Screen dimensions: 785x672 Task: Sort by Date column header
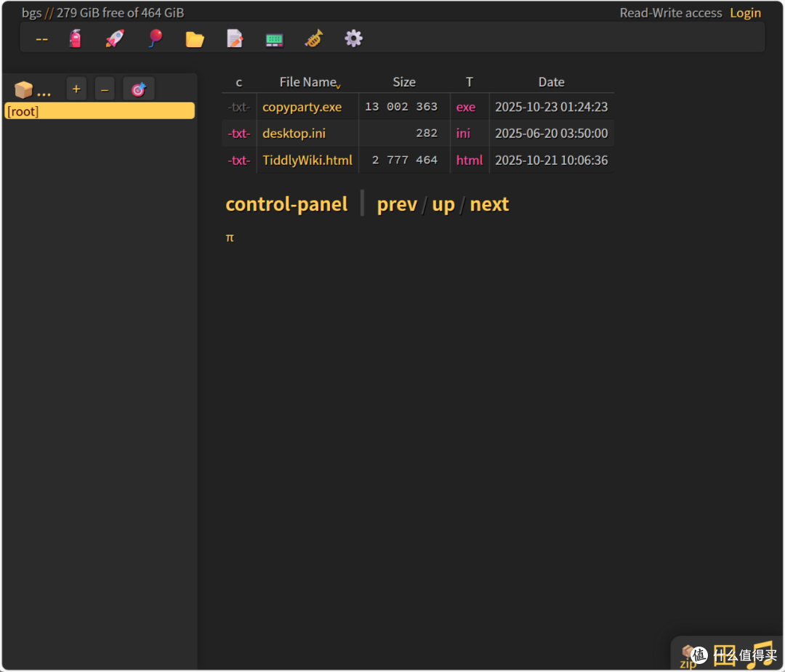(x=551, y=82)
